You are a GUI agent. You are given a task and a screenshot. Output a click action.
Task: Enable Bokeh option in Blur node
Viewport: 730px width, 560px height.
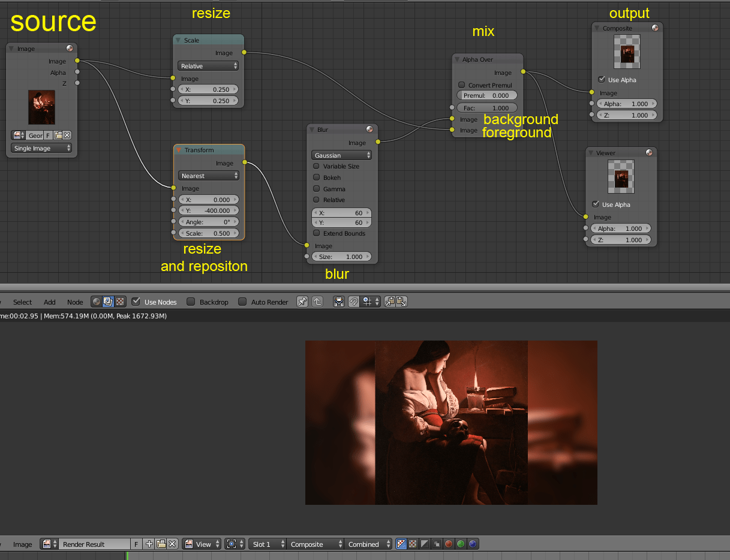(x=316, y=177)
